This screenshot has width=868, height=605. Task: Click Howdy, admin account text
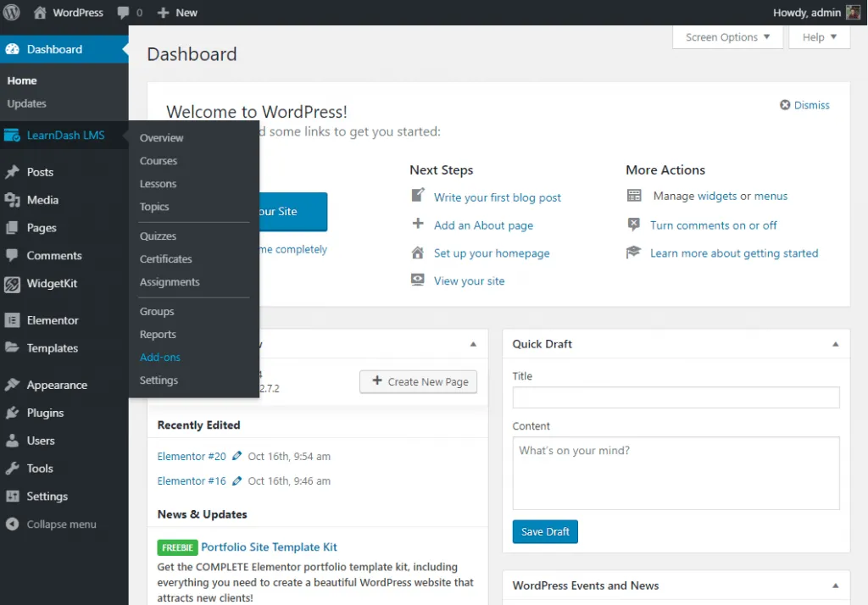tap(807, 12)
